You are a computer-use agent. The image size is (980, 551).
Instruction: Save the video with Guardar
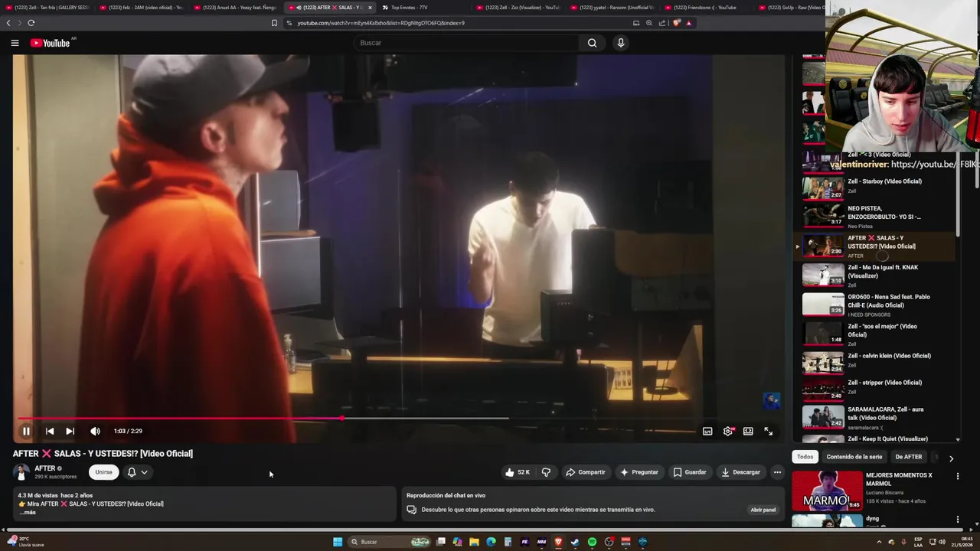pos(689,472)
